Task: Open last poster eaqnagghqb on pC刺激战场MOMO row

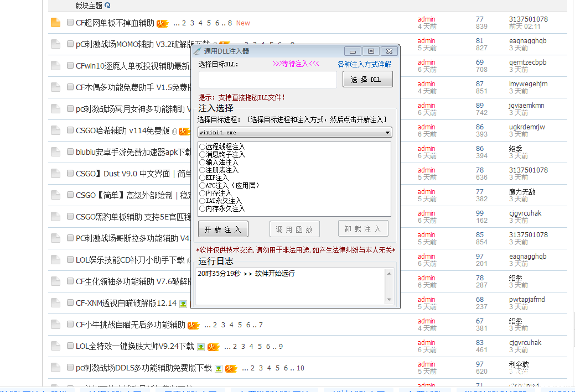Action: click(528, 41)
